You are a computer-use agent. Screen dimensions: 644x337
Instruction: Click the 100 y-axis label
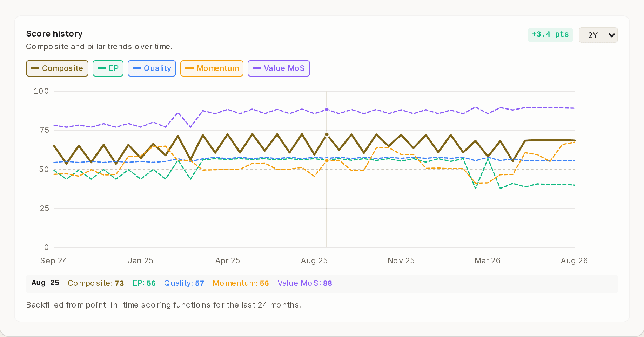pyautogui.click(x=41, y=91)
